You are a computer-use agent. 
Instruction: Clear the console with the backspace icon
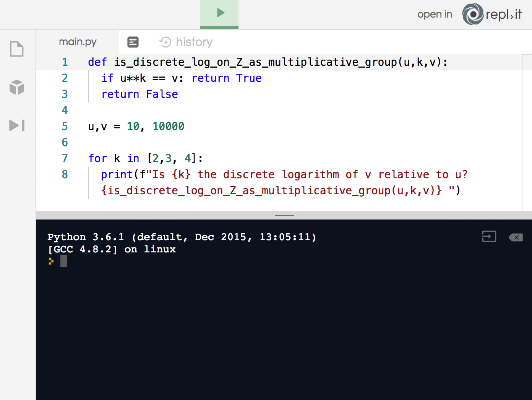click(x=516, y=237)
